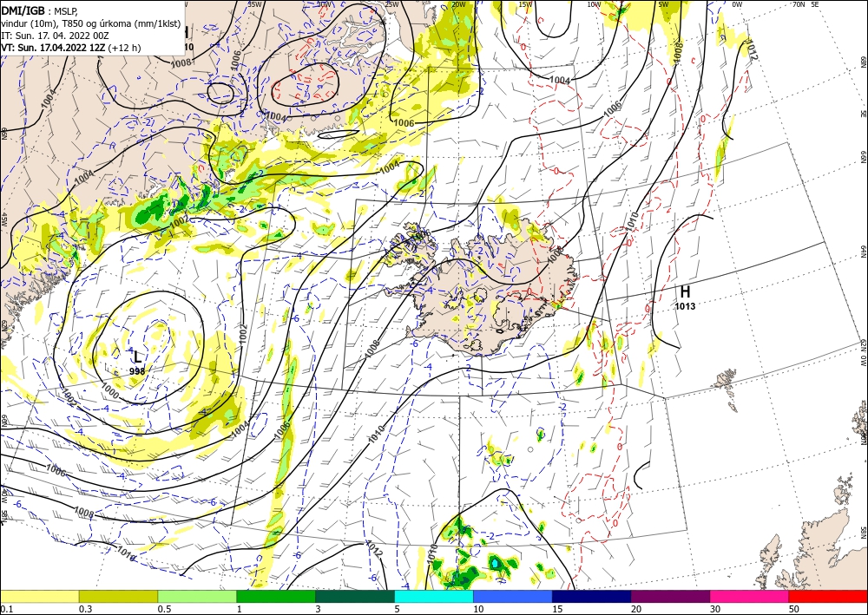Click the '998' low pressure value

click(x=137, y=371)
